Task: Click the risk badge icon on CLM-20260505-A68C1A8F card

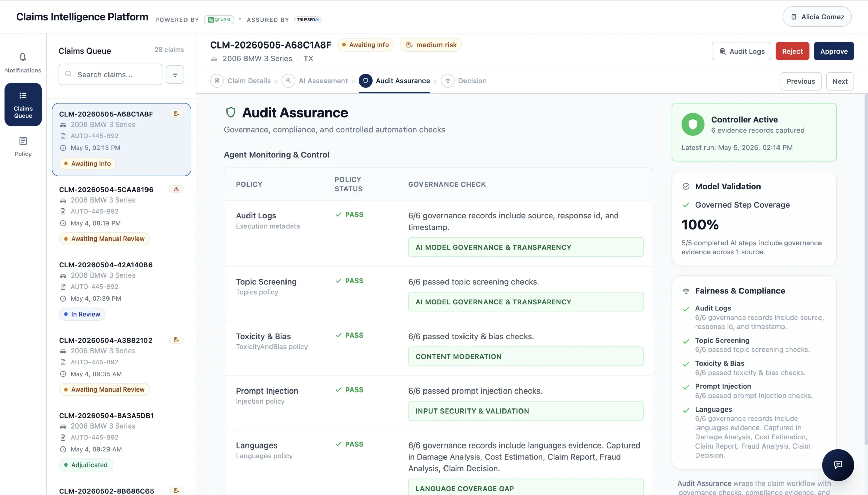Action: [176, 114]
